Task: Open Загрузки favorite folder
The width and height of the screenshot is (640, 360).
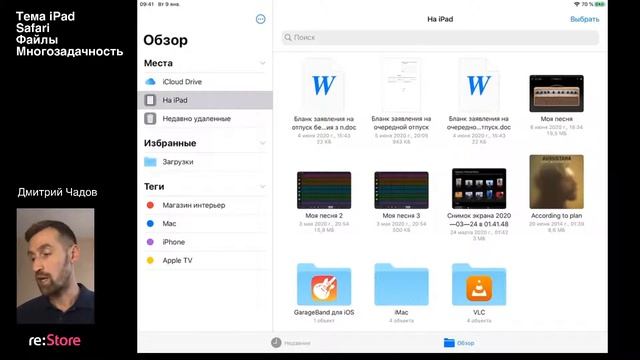Action: tap(205, 162)
